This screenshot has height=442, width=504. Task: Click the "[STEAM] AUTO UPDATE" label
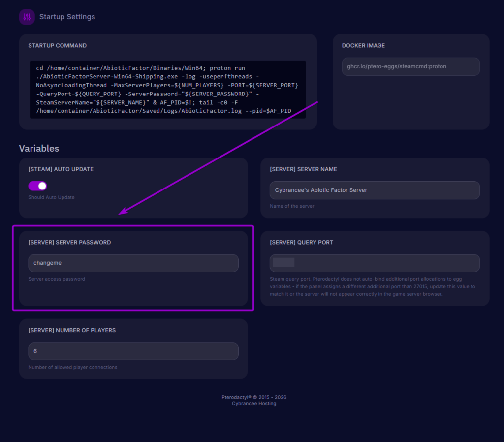point(61,169)
